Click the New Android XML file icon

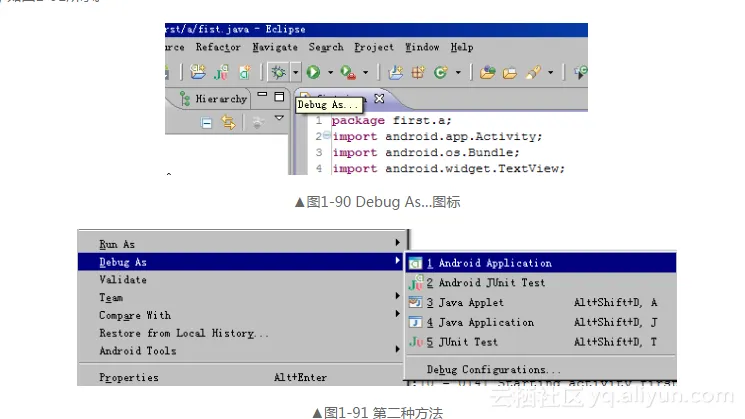tap(245, 72)
